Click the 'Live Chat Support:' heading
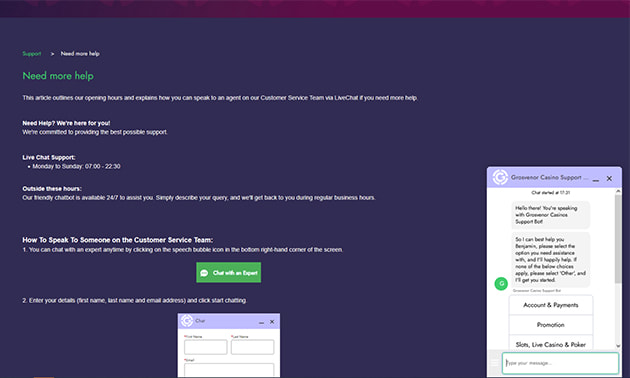The width and height of the screenshot is (630, 378). pos(49,157)
